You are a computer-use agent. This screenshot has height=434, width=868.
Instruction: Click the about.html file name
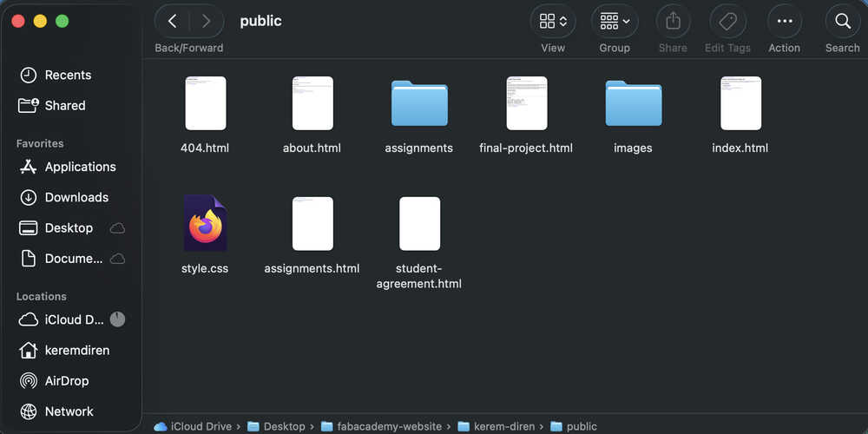point(312,148)
